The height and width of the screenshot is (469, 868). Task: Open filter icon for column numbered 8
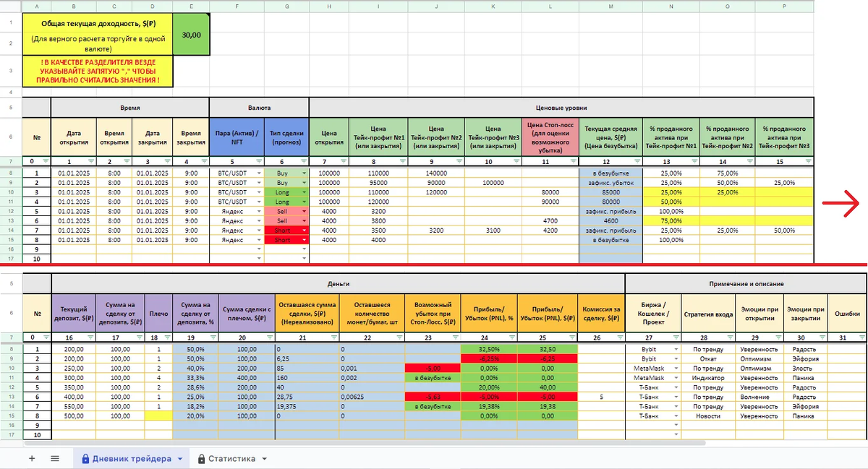402,161
